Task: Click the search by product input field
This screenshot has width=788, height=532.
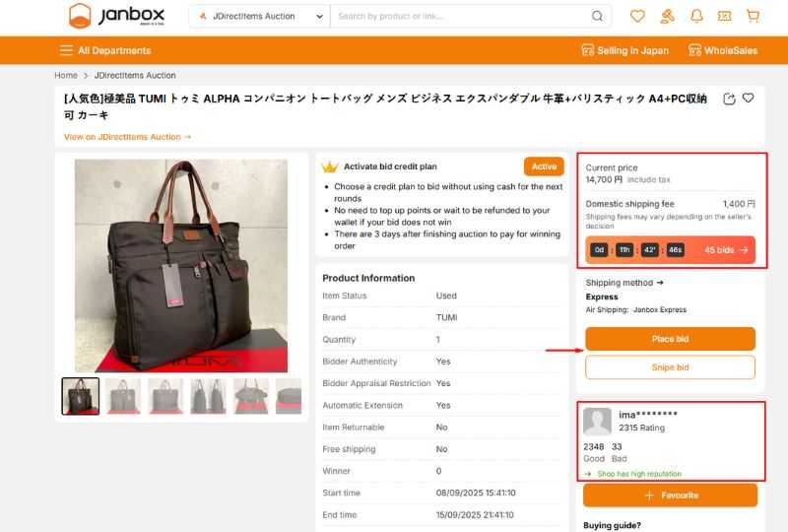Action: click(460, 16)
